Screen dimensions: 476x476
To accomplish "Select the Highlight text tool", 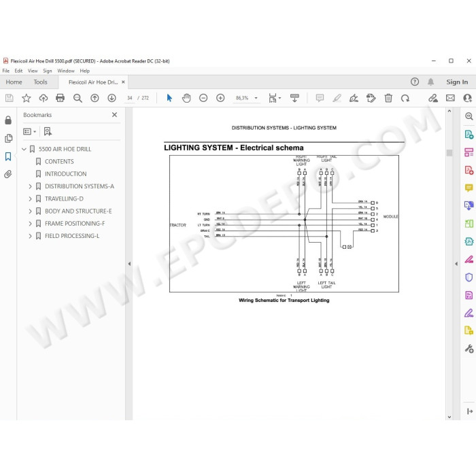I will tap(337, 98).
